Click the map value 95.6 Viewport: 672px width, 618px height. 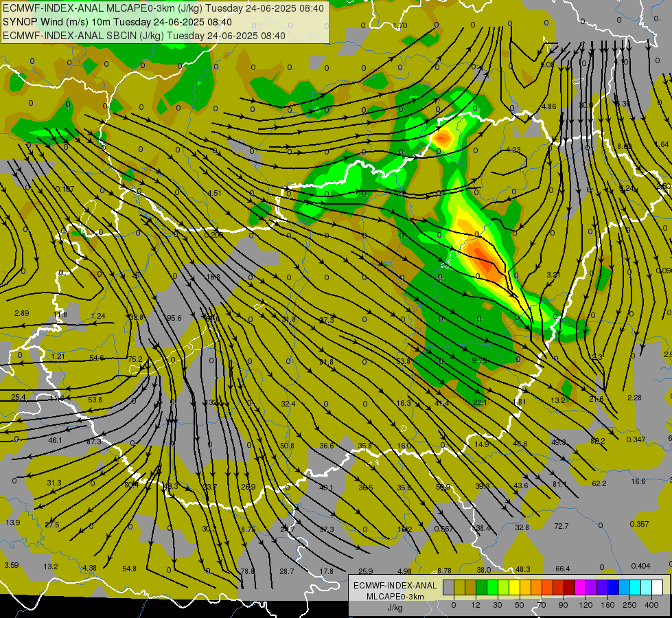coord(174,318)
